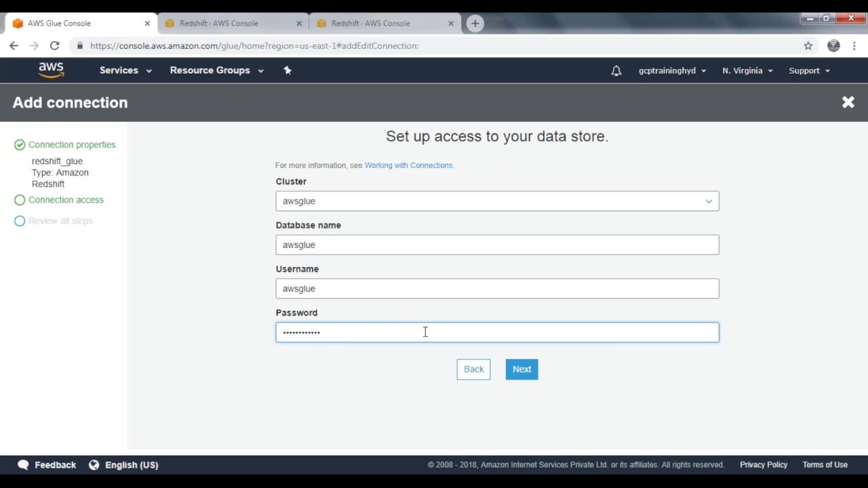Click the redshift_glue connection name text

(57, 161)
